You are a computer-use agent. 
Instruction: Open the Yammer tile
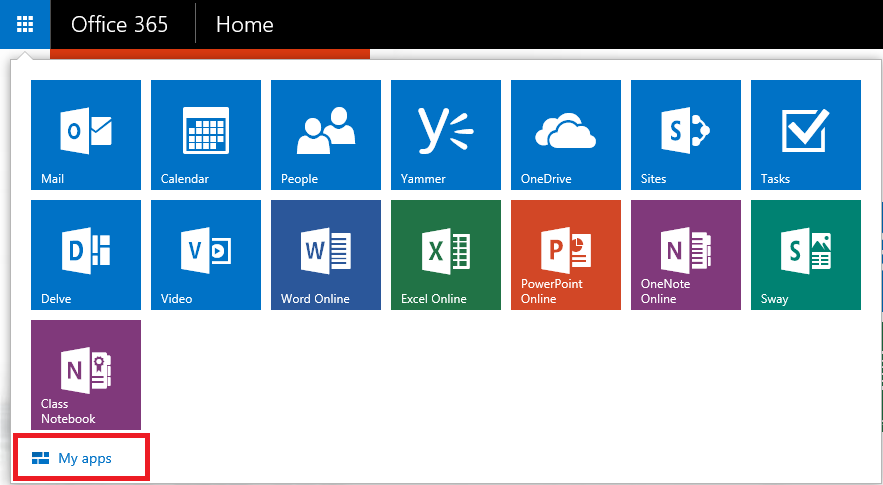coord(446,135)
